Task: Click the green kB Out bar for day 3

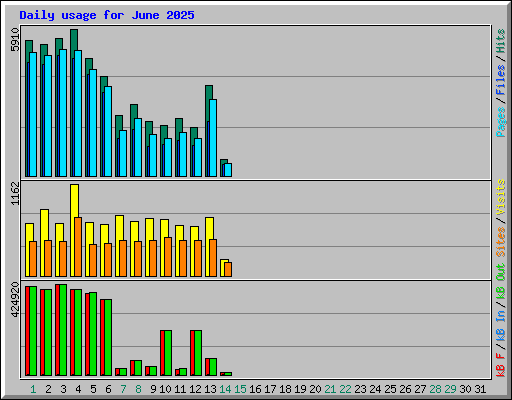Action: click(63, 330)
